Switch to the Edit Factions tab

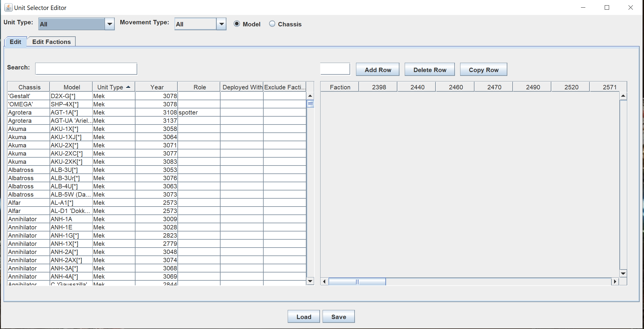pyautogui.click(x=51, y=42)
